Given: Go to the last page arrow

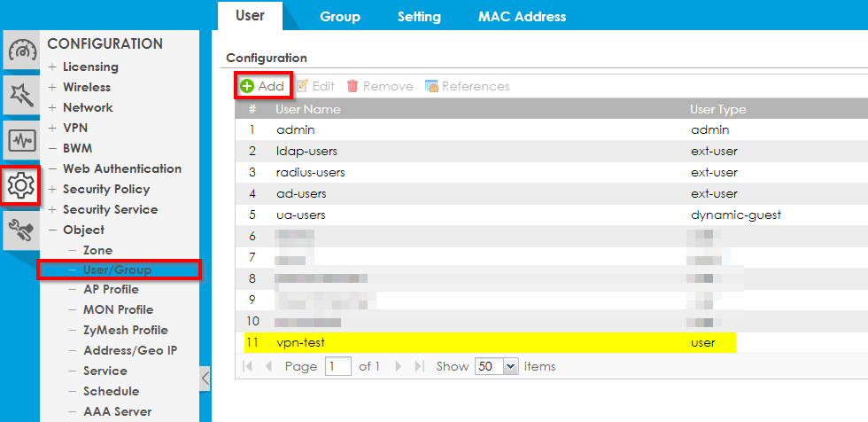Looking at the screenshot, I should point(420,366).
